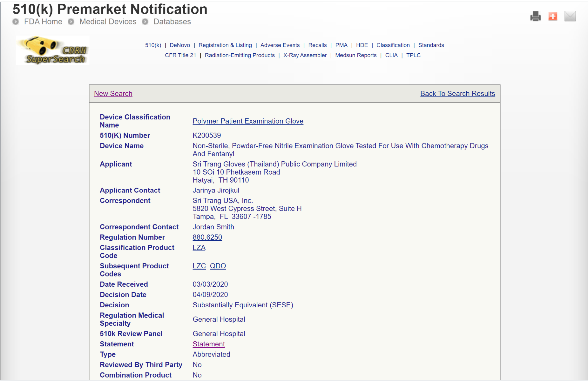Open the Databases breadcrumb link
The width and height of the screenshot is (588, 381).
coord(172,22)
